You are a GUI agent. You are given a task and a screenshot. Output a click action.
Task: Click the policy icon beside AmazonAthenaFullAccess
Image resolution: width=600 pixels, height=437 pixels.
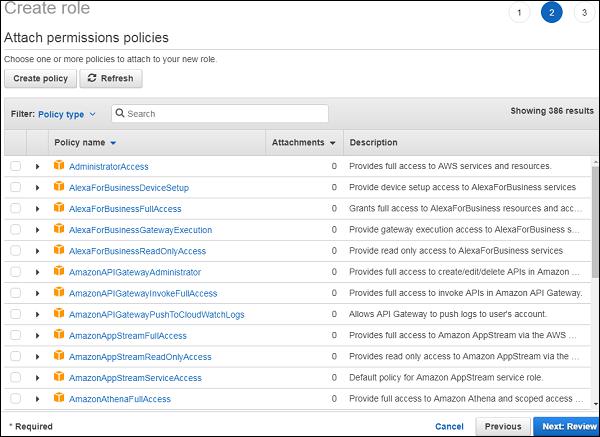(x=59, y=399)
